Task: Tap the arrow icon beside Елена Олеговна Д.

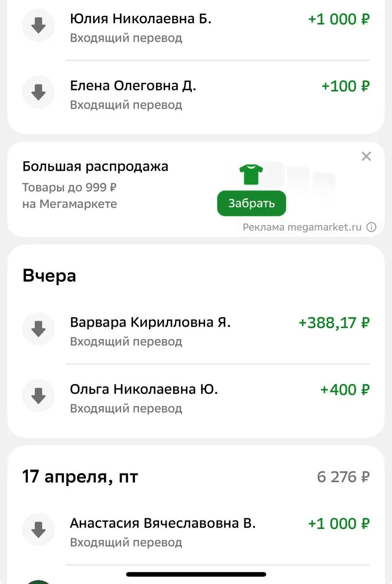Action: (38, 93)
